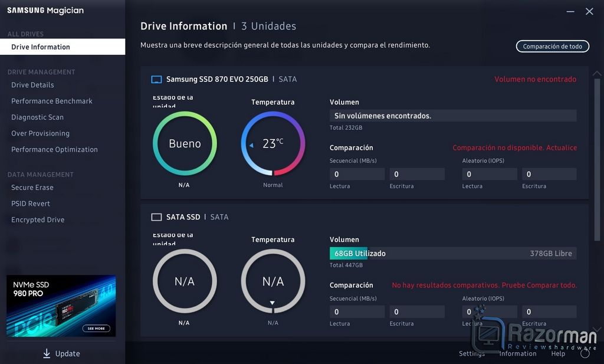The width and height of the screenshot is (604, 364).
Task: Click the Total 232GB label
Action: click(x=346, y=127)
